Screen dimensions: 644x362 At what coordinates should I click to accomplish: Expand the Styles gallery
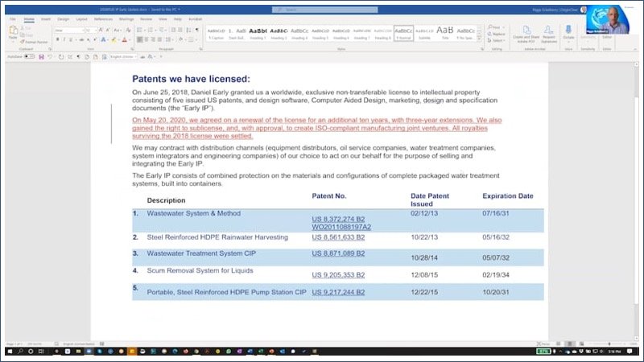click(x=479, y=39)
